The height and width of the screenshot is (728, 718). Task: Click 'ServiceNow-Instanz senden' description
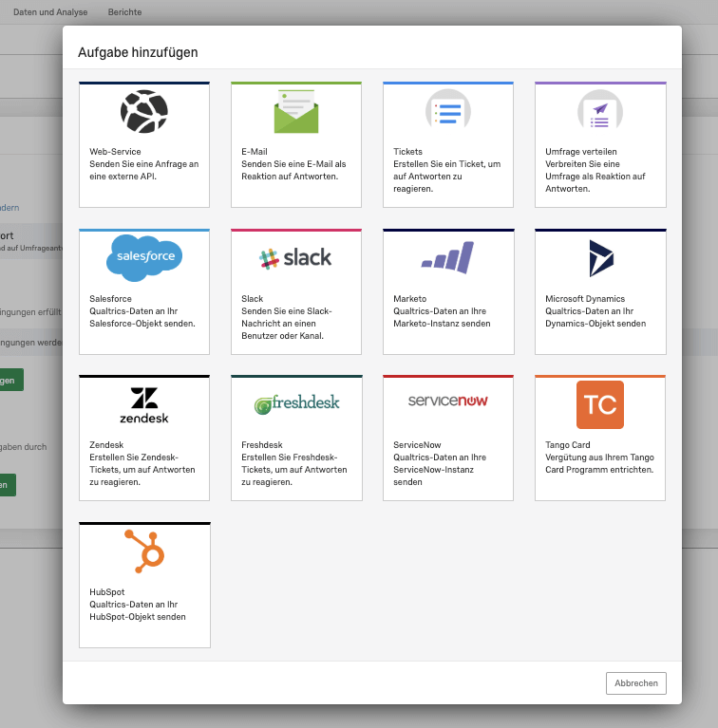pyautogui.click(x=440, y=470)
